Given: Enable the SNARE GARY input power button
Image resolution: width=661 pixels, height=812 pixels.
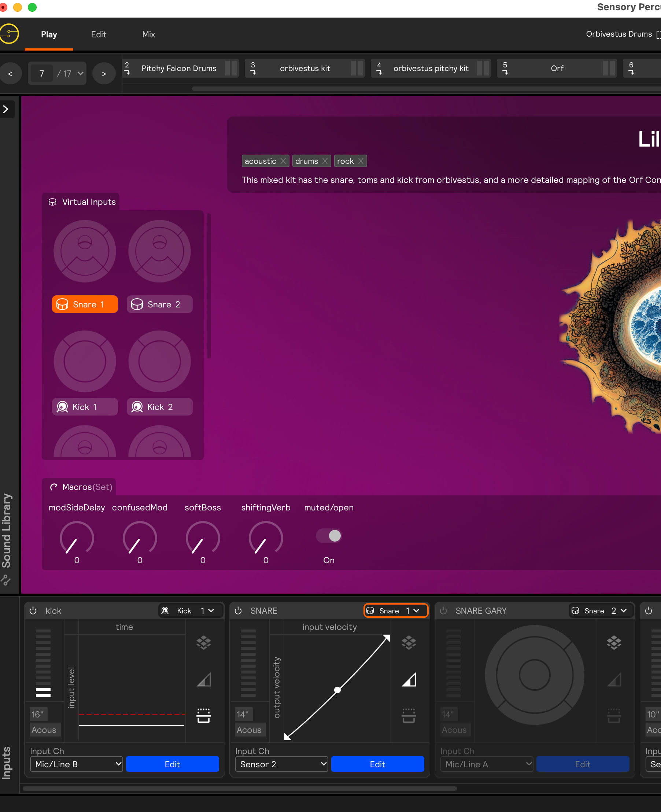Looking at the screenshot, I should tap(443, 610).
